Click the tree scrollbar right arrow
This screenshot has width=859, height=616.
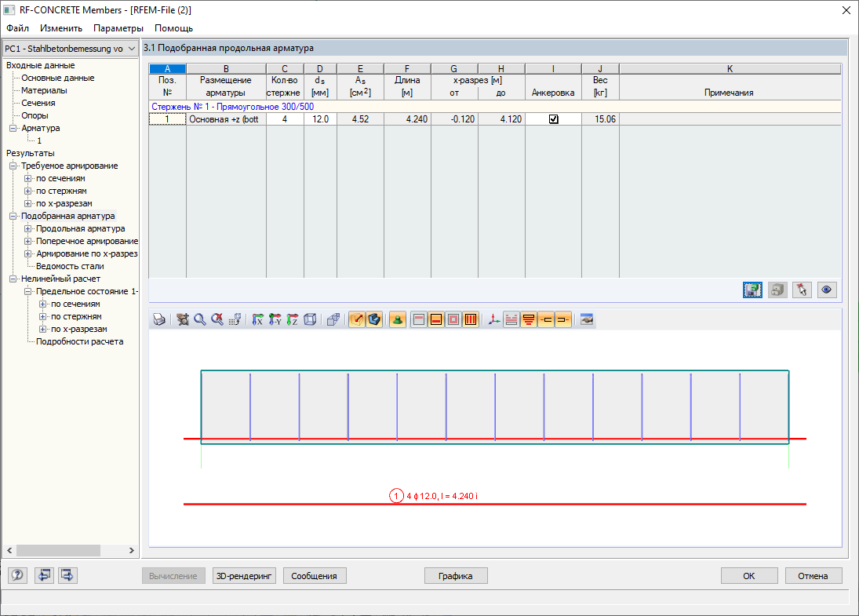(132, 550)
